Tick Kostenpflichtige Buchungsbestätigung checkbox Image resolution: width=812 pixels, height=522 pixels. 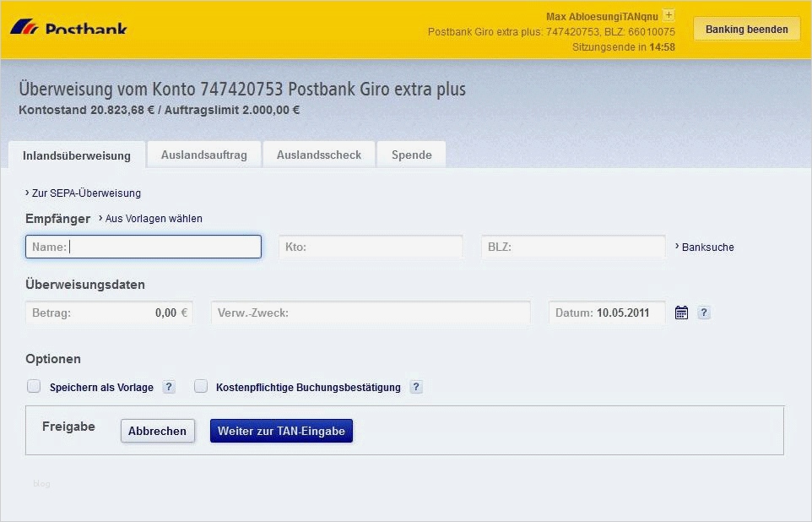(201, 386)
